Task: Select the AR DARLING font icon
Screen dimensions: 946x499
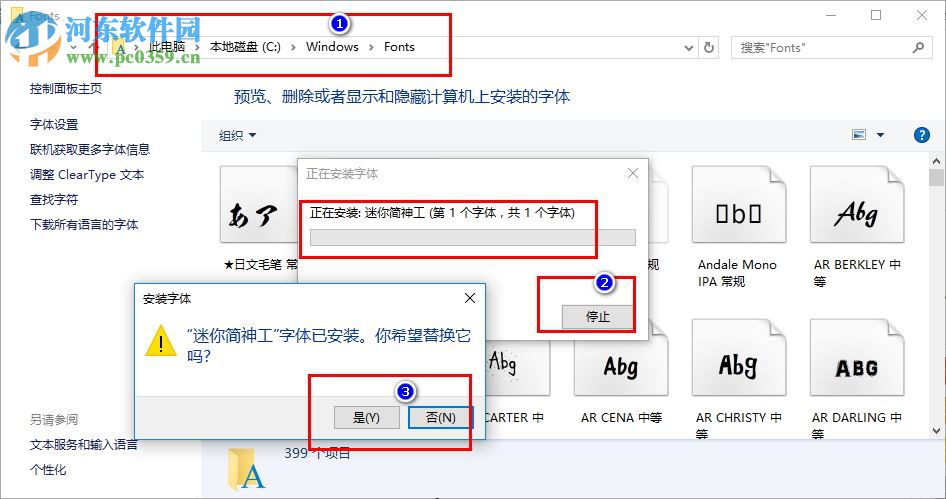Action: point(857,358)
